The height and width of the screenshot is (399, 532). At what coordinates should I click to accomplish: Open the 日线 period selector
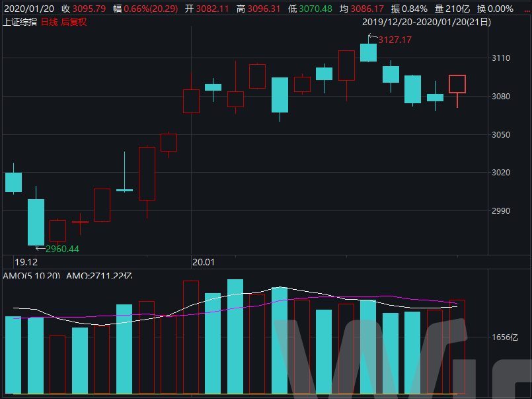click(50, 22)
